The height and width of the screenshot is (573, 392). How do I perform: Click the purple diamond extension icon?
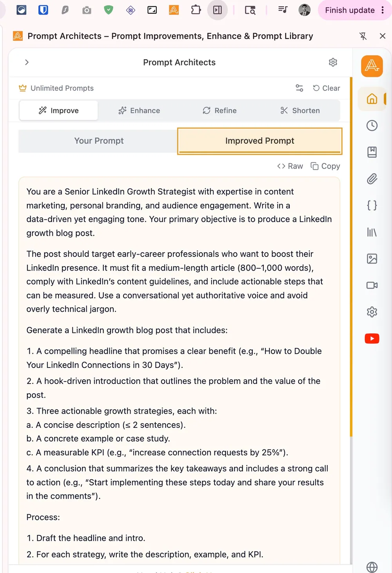[131, 10]
